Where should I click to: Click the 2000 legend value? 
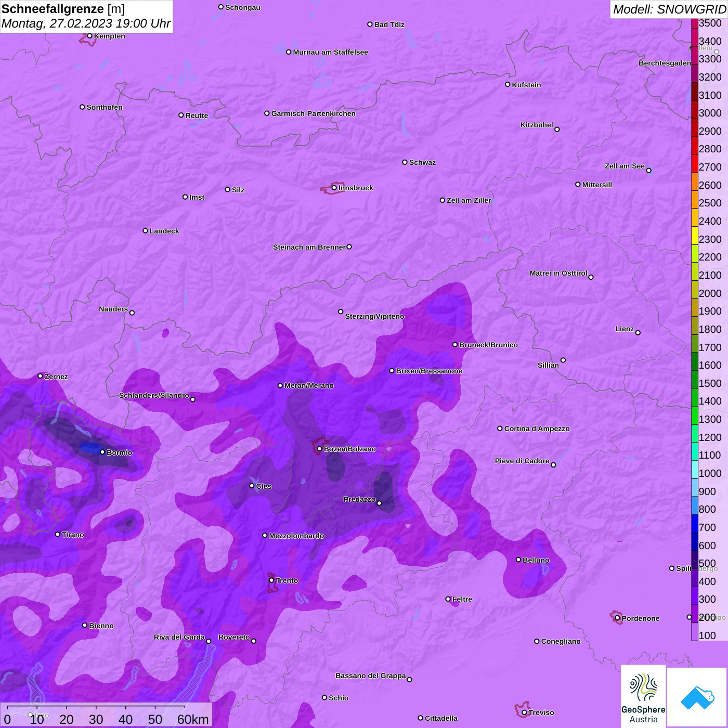tap(710, 293)
